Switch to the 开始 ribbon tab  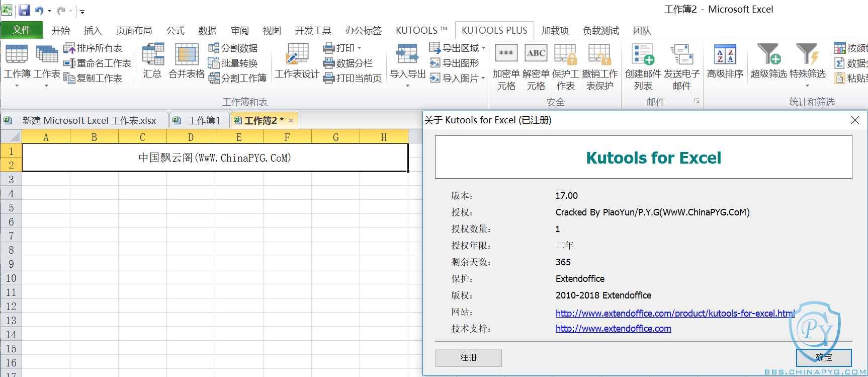click(61, 31)
